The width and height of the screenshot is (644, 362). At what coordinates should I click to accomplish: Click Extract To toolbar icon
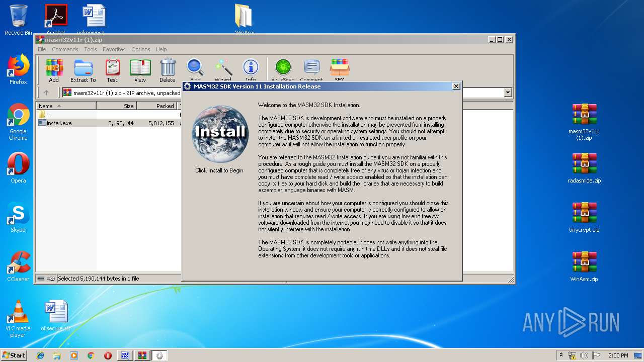(x=83, y=70)
